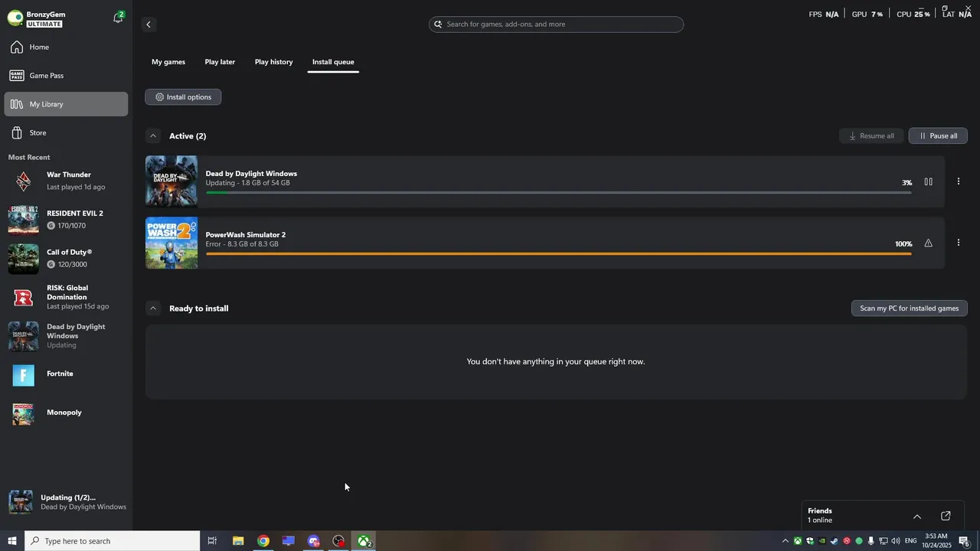Screen dimensions: 980x551
Task: Open Home in the sidebar
Action: coord(66,47)
